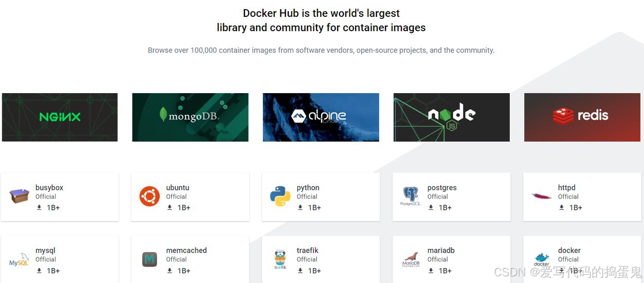The image size is (644, 283).
Task: Open the mongoDB featured banner
Action: [190, 117]
